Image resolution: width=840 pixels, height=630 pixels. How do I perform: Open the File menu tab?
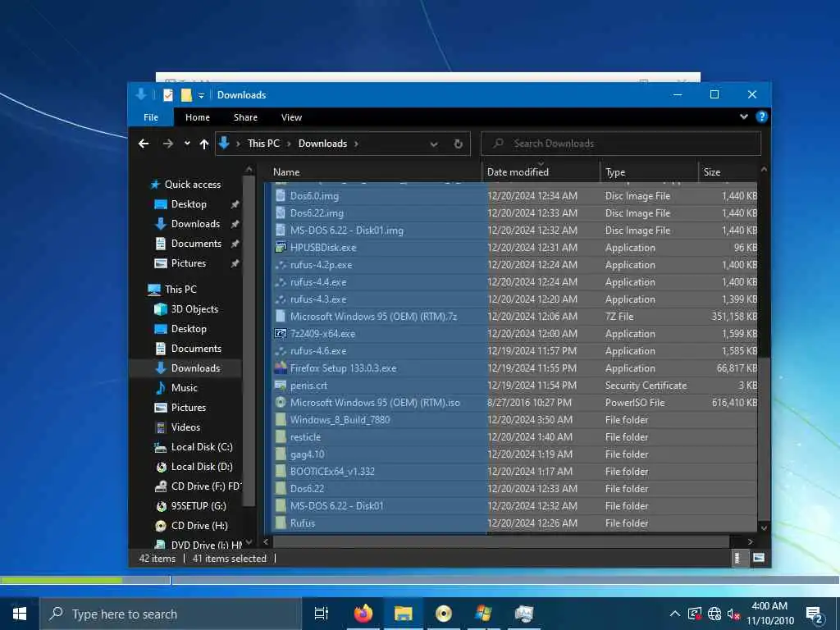pyautogui.click(x=151, y=117)
